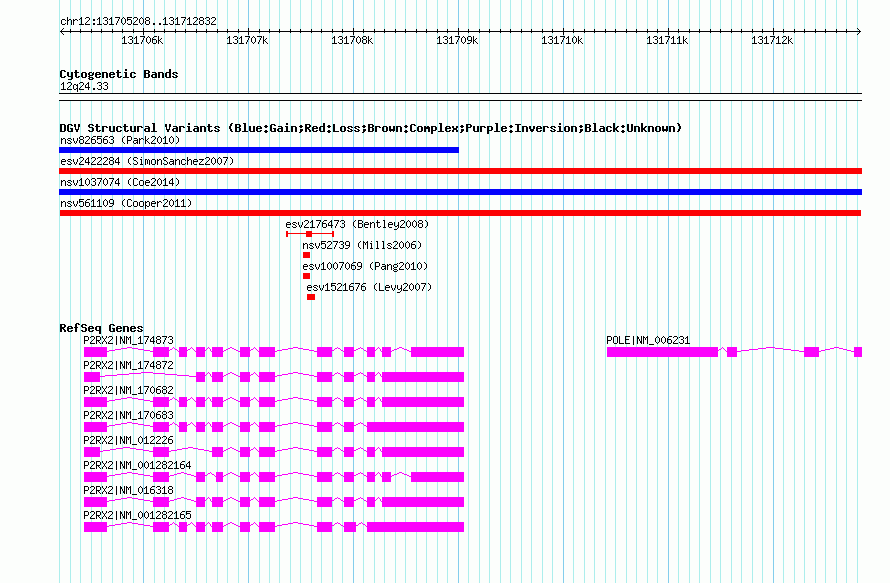
Task: Open the esv1007069 (Pang2010) label
Action: (365, 266)
